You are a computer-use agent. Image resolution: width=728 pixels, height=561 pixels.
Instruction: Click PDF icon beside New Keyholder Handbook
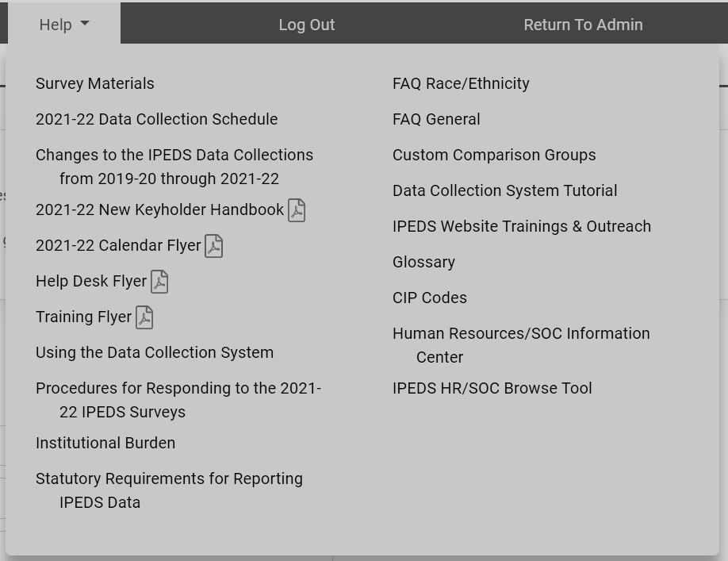[297, 210]
